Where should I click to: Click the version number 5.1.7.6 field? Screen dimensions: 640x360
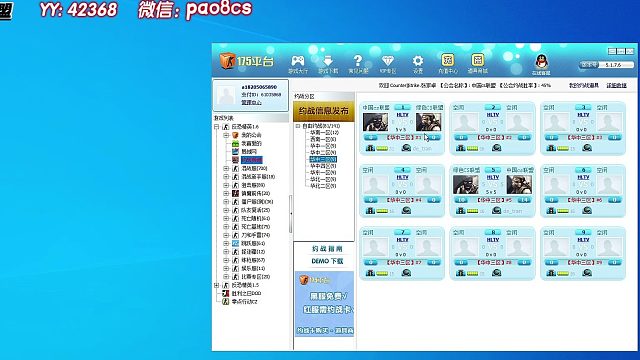pos(613,65)
